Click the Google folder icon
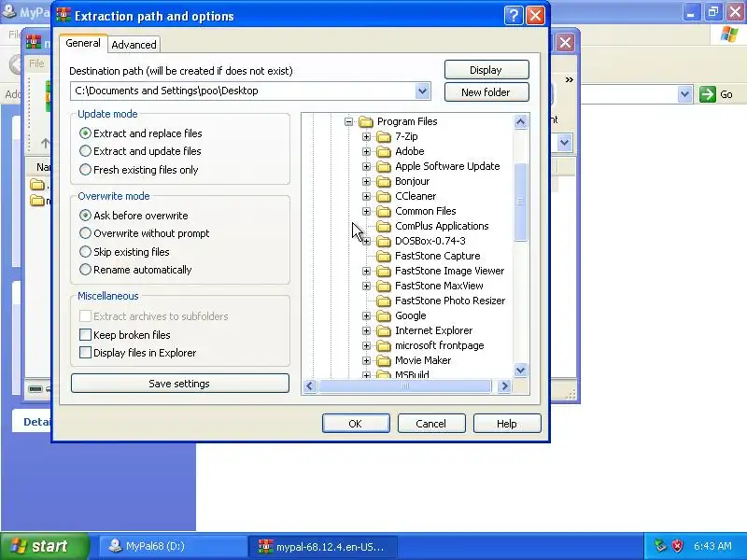747x560 pixels. (384, 315)
